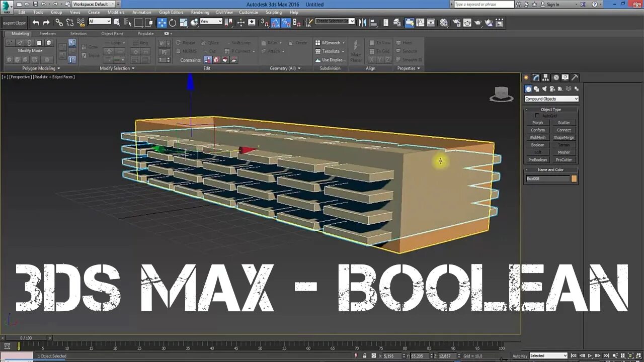Click the Select by Name icon

[127, 23]
